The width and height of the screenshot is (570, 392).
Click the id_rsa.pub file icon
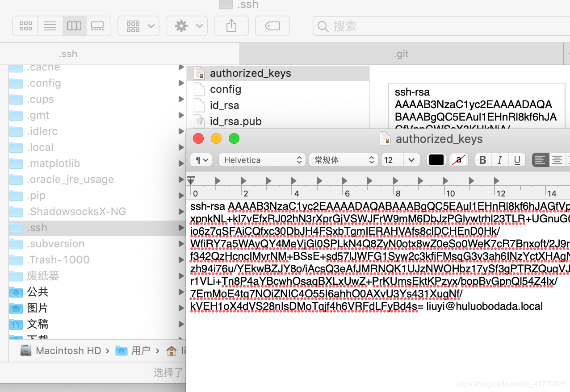[199, 121]
